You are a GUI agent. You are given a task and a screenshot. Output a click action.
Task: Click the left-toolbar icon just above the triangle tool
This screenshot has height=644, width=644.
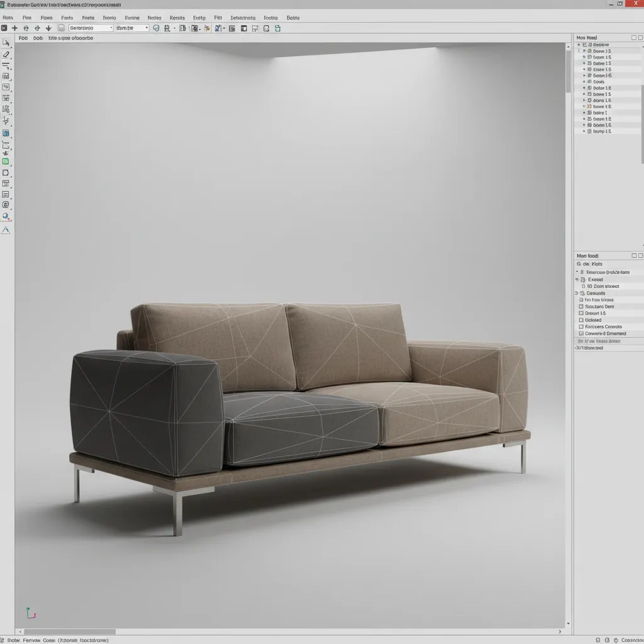(x=6, y=216)
